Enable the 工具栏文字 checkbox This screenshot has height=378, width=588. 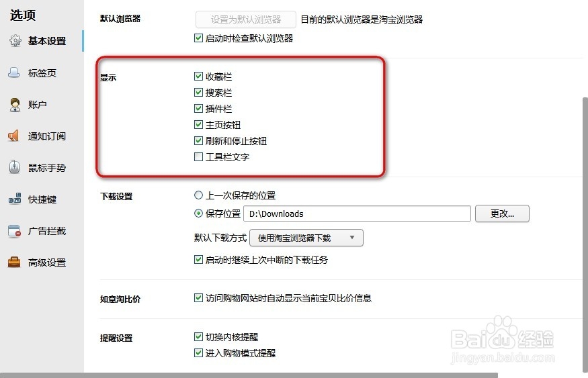(x=198, y=157)
